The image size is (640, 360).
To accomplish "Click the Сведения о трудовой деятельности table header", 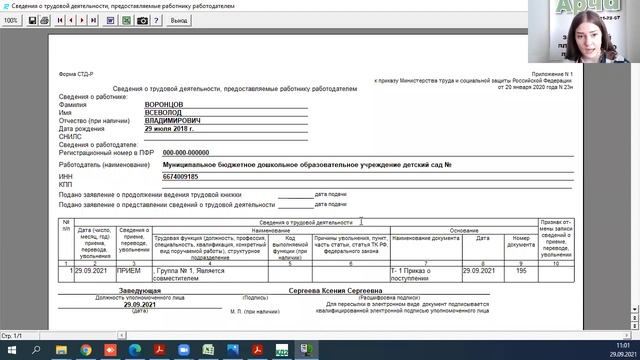I will [306, 222].
